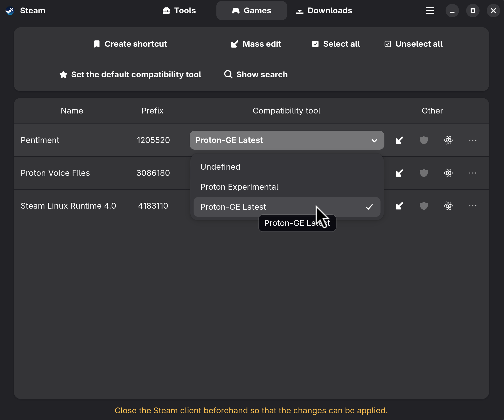The height and width of the screenshot is (420, 504).
Task: Select Steam Linux Runtime 4.0 name
Action: [x=68, y=206]
